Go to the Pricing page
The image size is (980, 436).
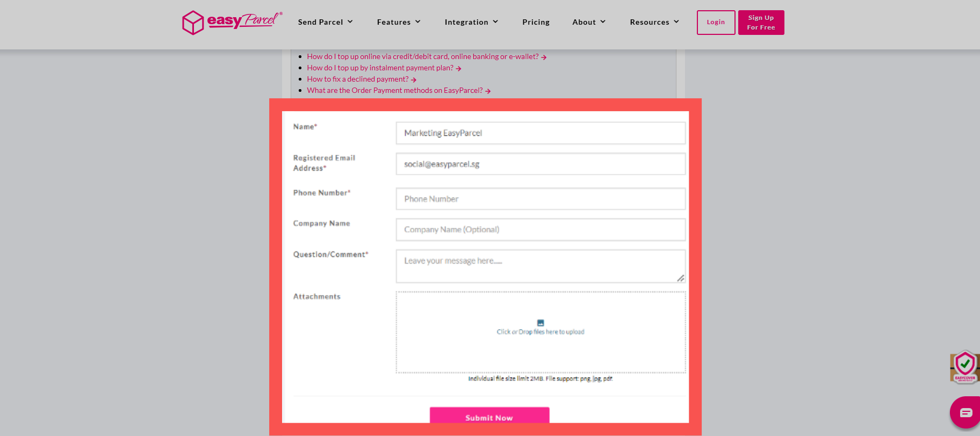[536, 22]
